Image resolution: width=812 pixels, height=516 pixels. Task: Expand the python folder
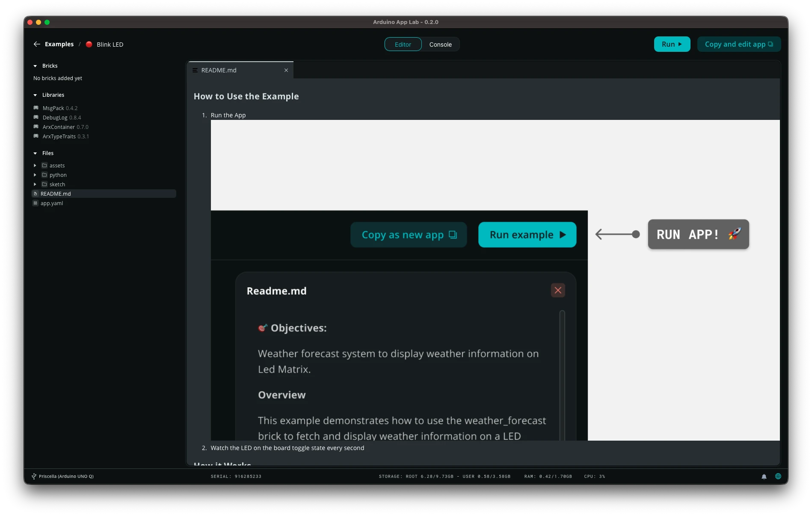point(35,175)
